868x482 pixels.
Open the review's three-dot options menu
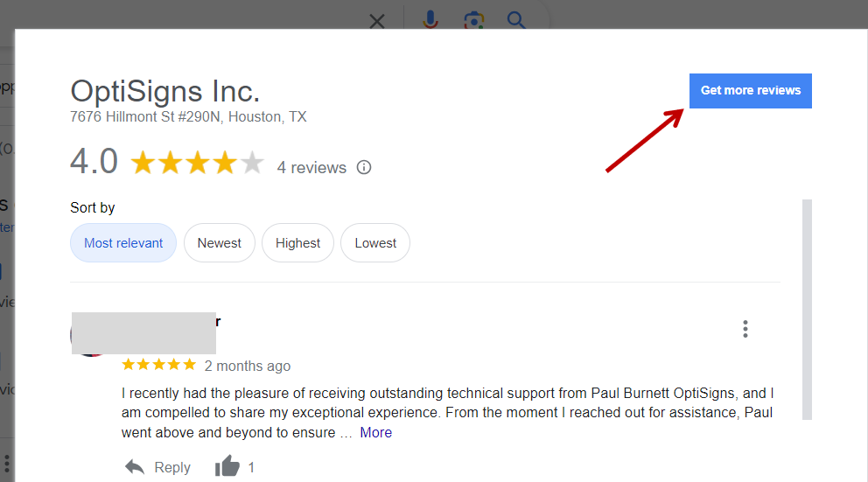[x=745, y=329]
